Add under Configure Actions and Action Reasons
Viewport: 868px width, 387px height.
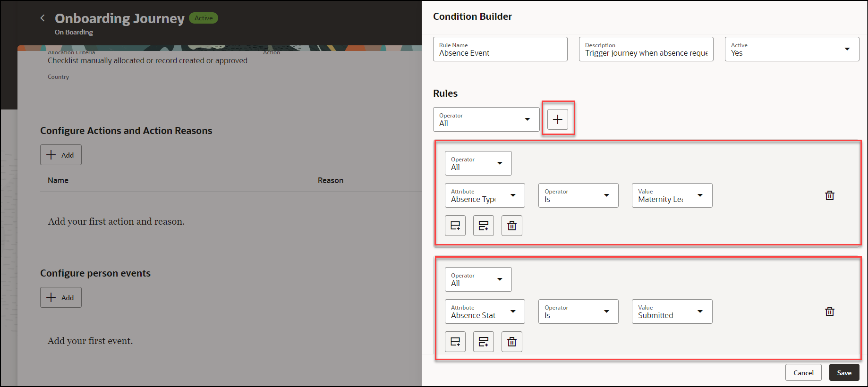coord(61,155)
